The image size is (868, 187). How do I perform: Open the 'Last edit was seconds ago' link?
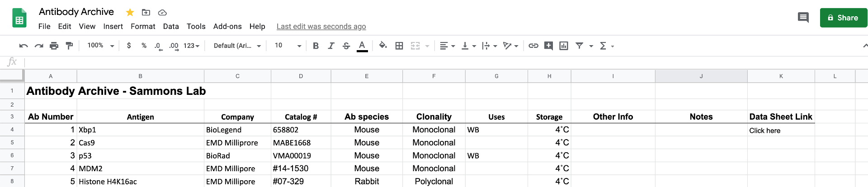pyautogui.click(x=321, y=26)
